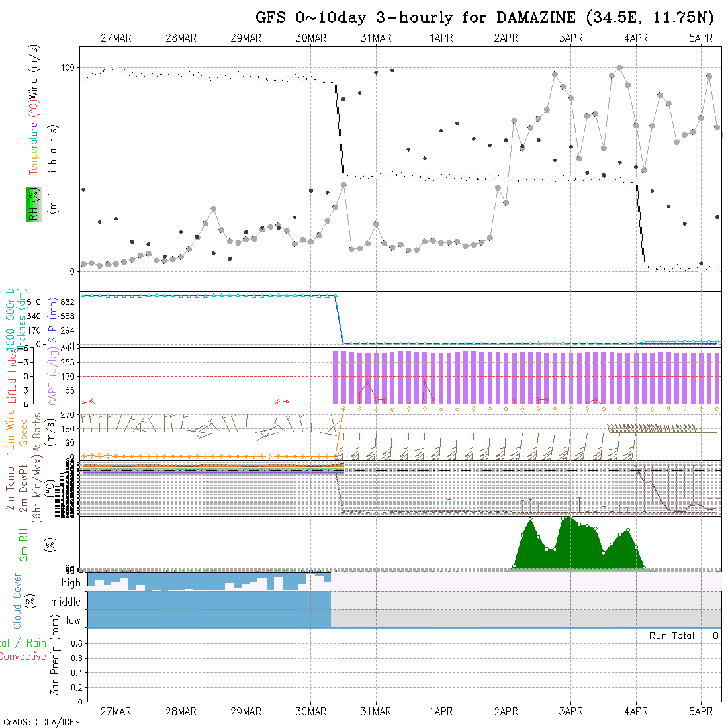
Task: Select the "middle" cloud cover row label
Action: 66,602
